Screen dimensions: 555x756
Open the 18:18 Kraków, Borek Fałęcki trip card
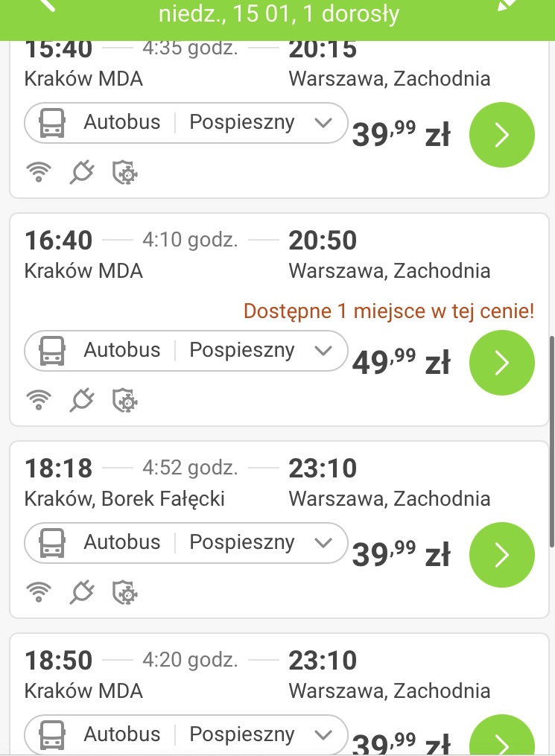tap(279, 530)
